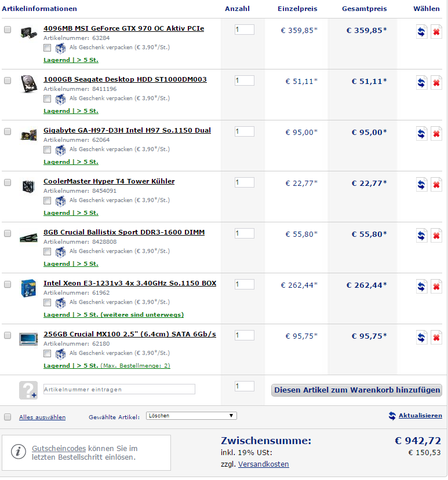Click the question mark add-article icon
This screenshot has height=480, width=448.
28,390
